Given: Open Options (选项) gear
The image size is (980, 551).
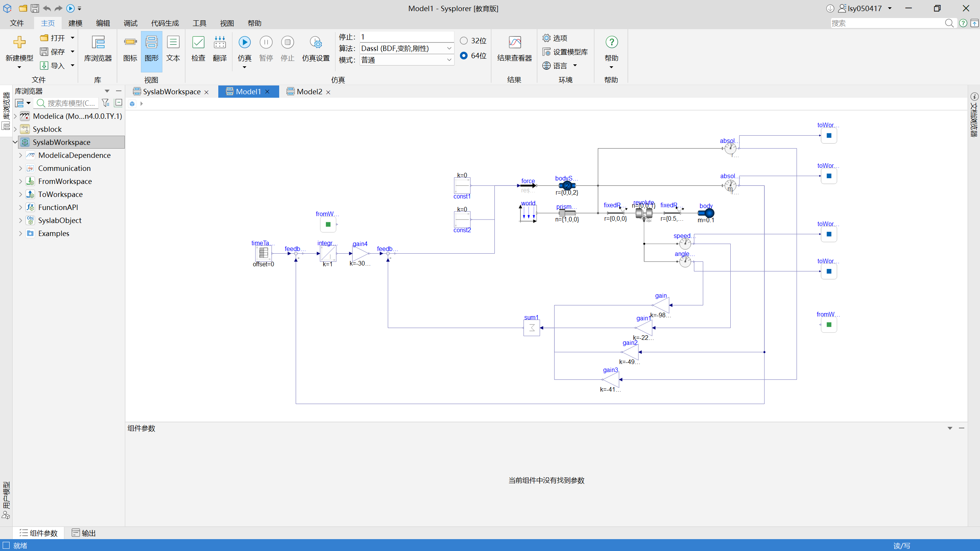Looking at the screenshot, I should pyautogui.click(x=546, y=38).
